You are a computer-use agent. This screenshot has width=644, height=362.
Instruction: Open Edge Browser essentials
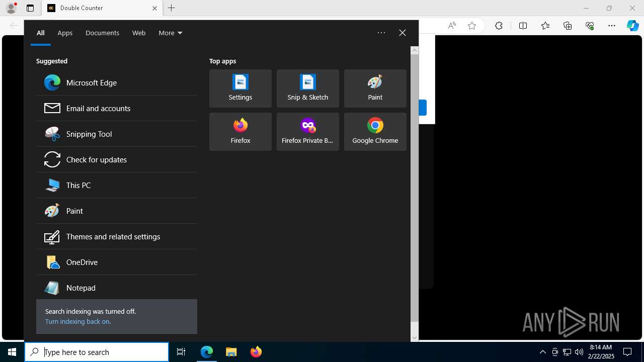pos(590,26)
